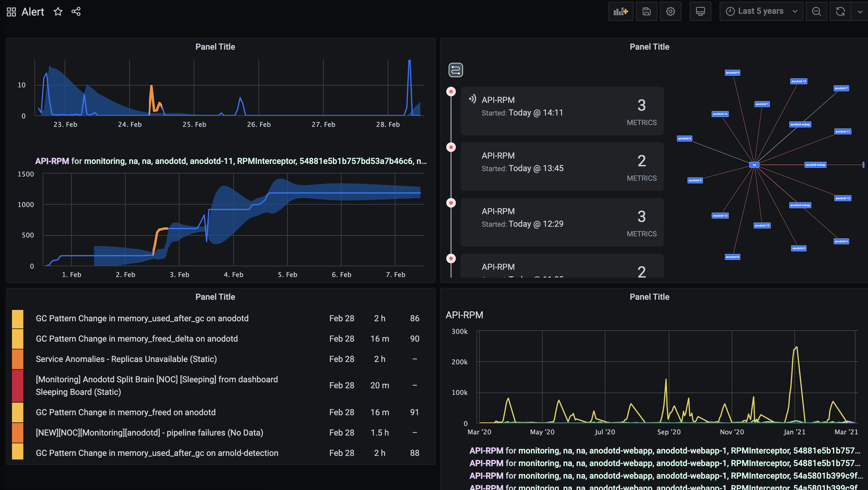Click the API-RPM event started at 14:11

(x=562, y=111)
